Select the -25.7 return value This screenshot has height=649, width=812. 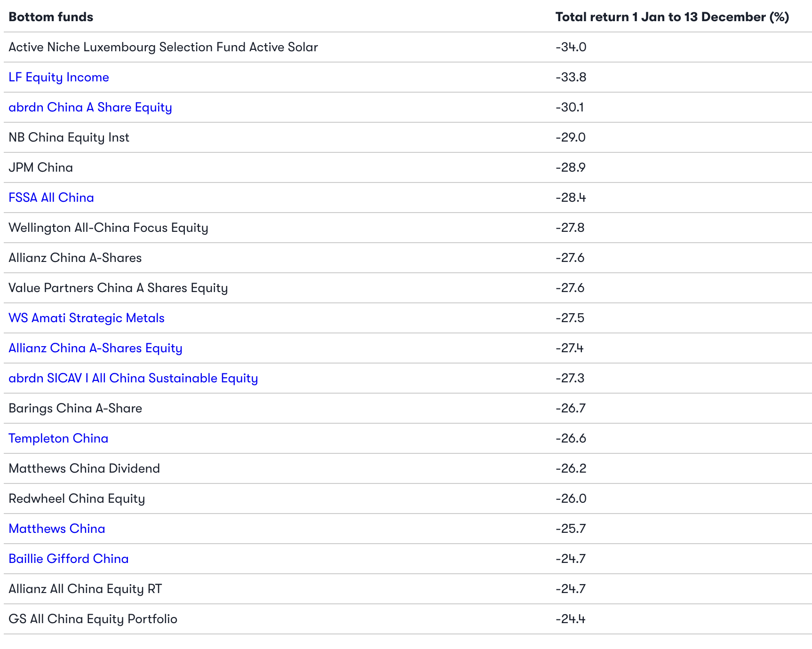(x=571, y=529)
